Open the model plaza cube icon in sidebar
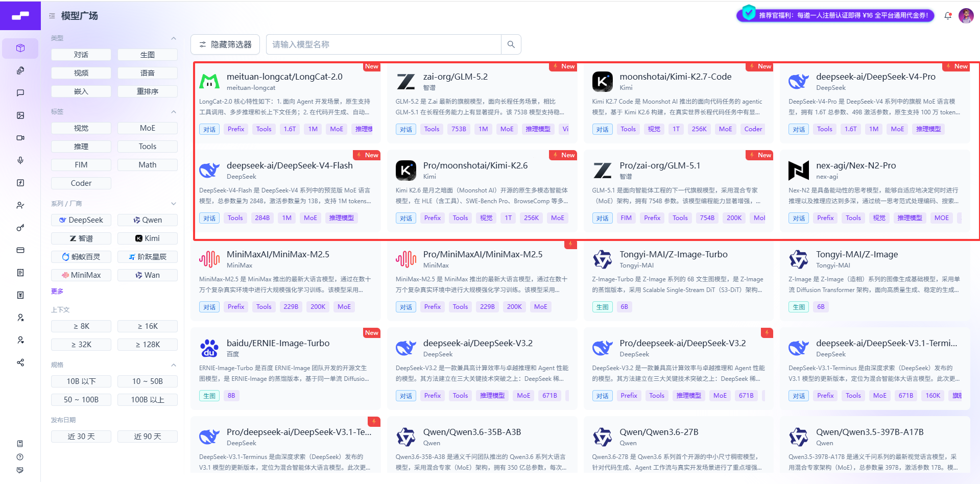 20,48
